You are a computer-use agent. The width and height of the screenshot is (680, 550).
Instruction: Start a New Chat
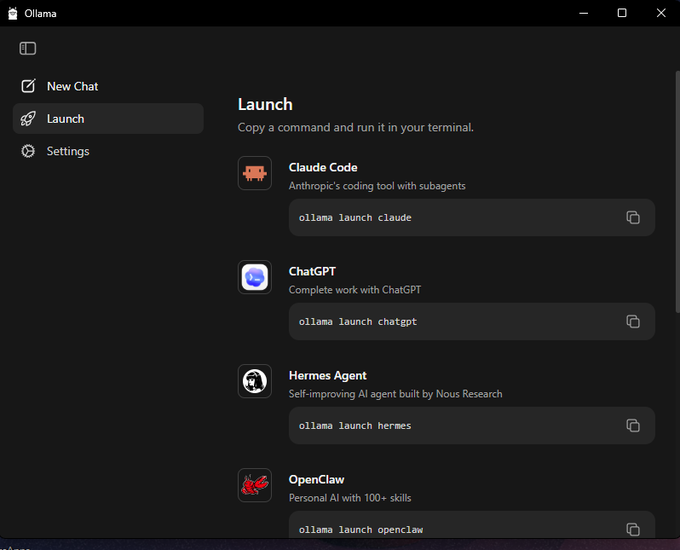click(x=108, y=86)
